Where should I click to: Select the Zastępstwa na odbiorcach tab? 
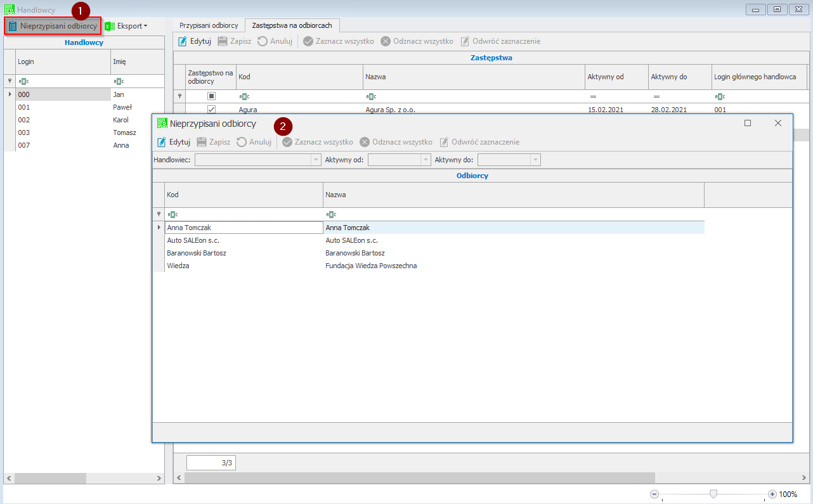[292, 25]
